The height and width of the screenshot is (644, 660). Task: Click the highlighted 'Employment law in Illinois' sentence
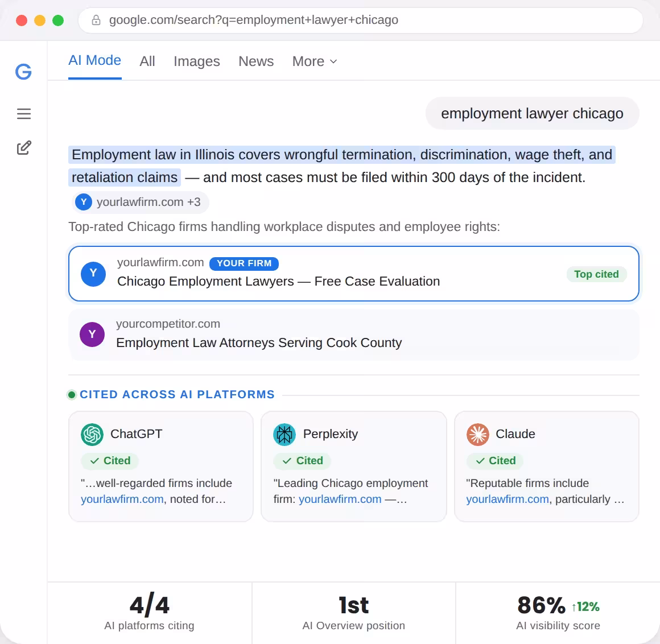342,166
